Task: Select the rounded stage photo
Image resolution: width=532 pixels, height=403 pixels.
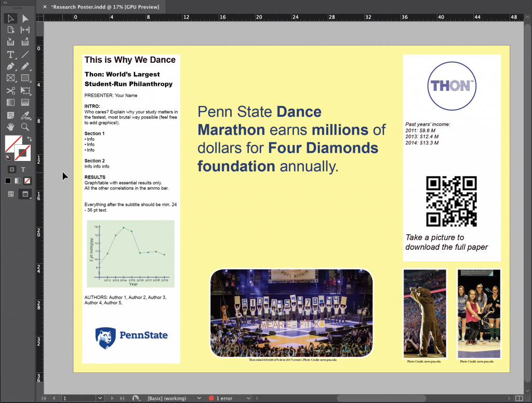Action: [291, 313]
